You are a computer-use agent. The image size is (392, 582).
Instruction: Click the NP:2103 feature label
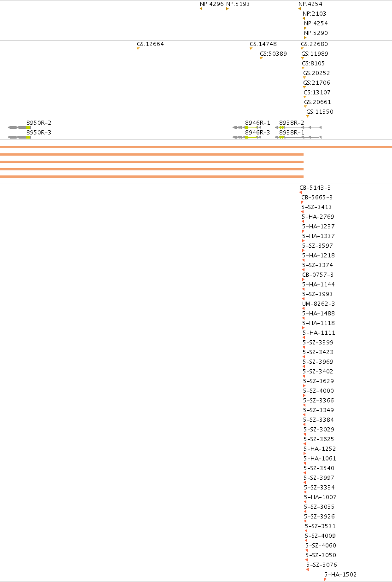314,14
